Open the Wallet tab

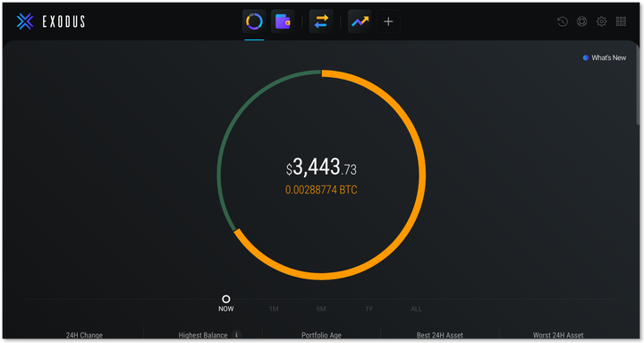click(x=283, y=21)
